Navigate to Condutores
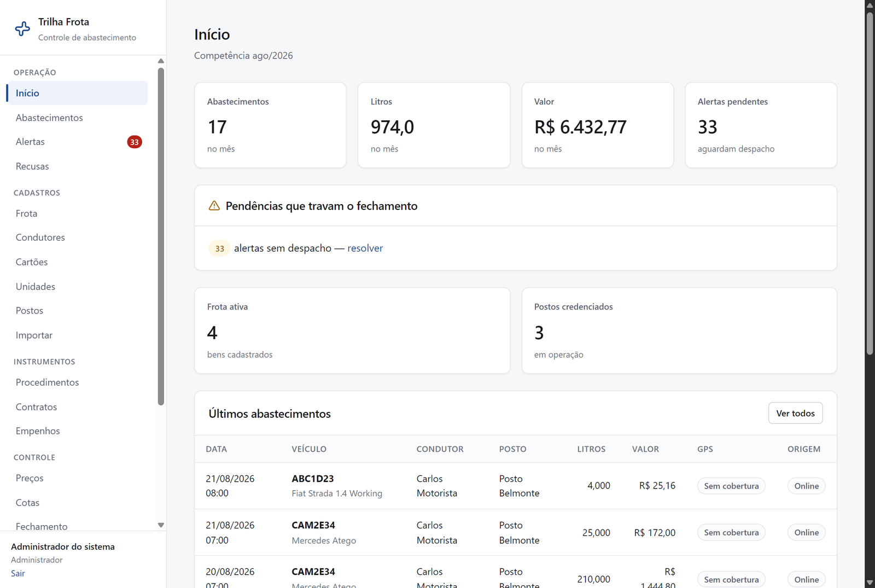The width and height of the screenshot is (875, 588). [x=77, y=237]
